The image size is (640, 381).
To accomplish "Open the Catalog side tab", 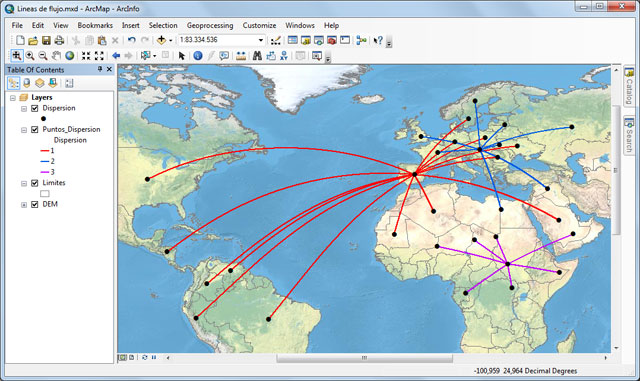I will (x=629, y=86).
